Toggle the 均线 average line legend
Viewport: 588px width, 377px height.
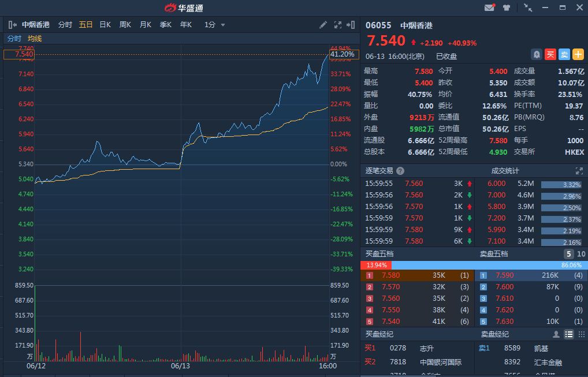(x=35, y=39)
